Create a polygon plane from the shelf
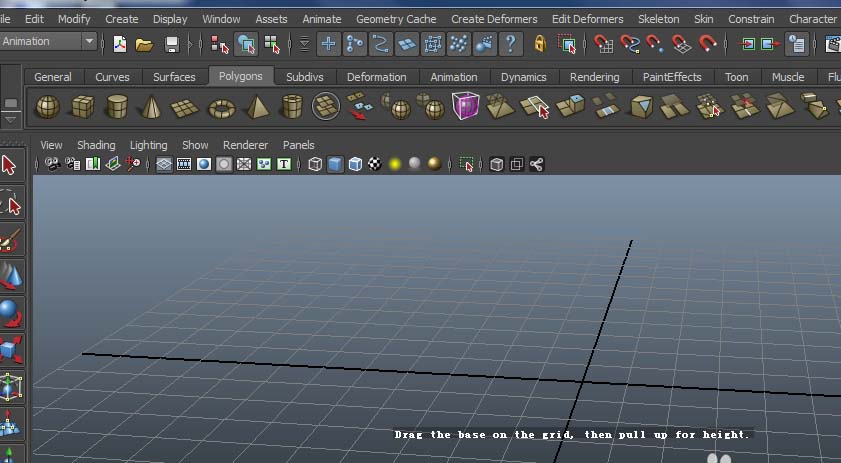The height and width of the screenshot is (463, 841). pos(185,108)
